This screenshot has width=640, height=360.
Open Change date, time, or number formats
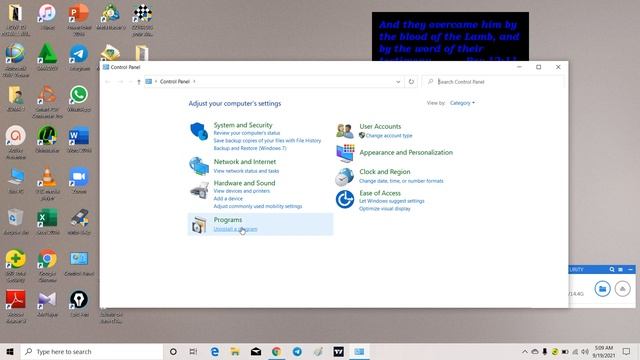[x=401, y=181]
